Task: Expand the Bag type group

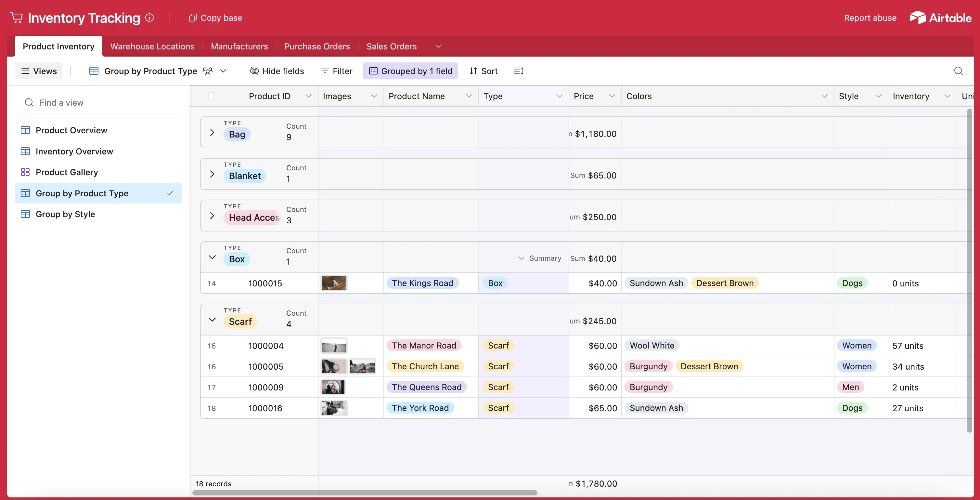Action: 212,133
